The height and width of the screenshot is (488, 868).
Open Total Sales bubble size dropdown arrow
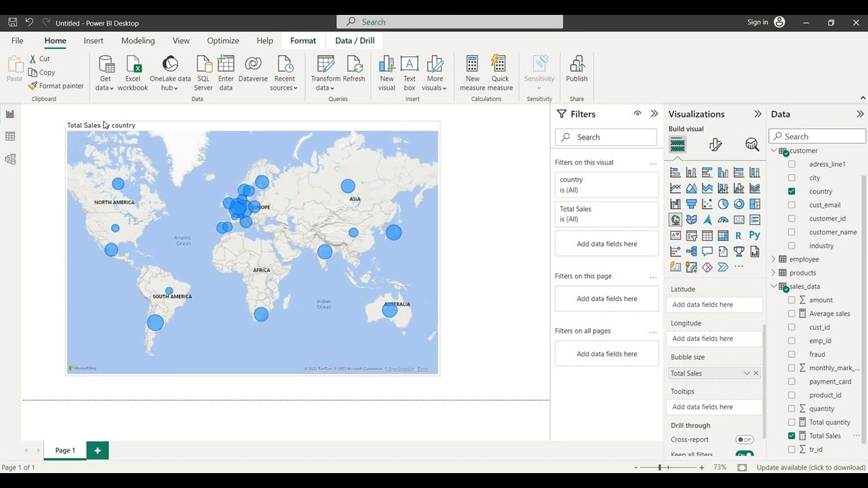(747, 373)
